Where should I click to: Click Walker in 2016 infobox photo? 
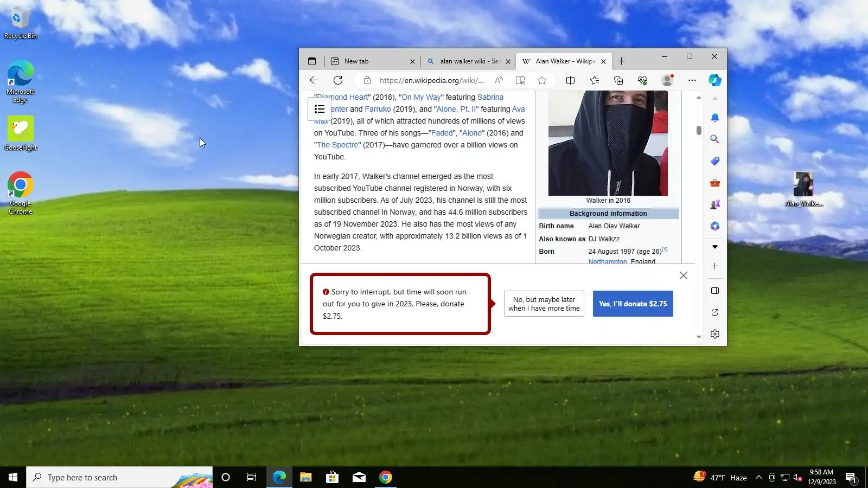(608, 143)
